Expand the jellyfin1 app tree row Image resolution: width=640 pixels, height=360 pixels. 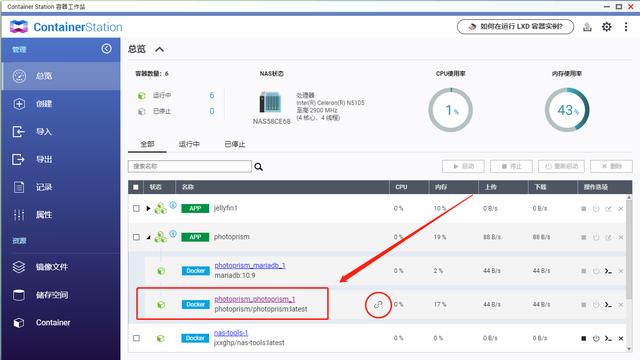pyautogui.click(x=148, y=209)
